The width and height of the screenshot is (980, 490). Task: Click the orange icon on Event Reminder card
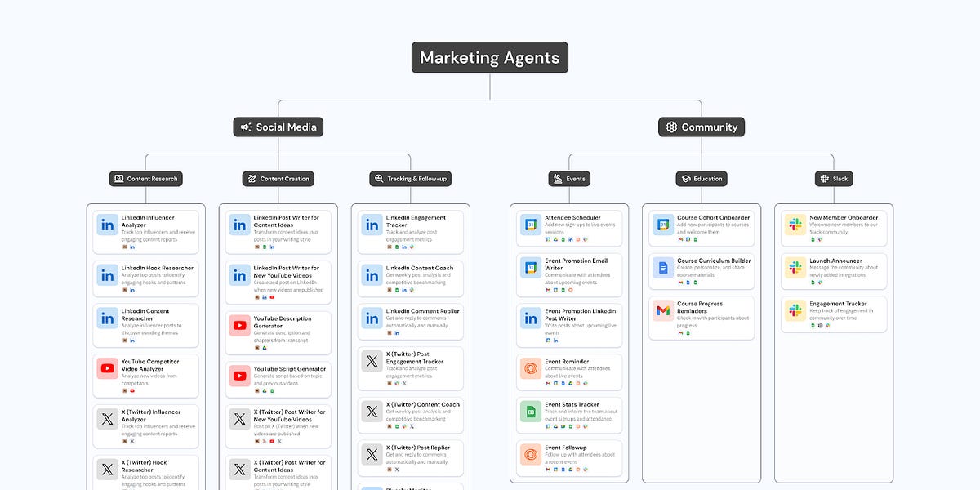(x=530, y=368)
